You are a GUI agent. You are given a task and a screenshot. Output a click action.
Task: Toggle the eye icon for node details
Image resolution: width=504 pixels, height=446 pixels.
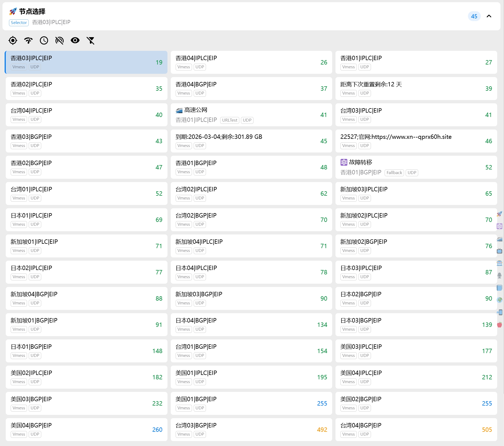[75, 40]
